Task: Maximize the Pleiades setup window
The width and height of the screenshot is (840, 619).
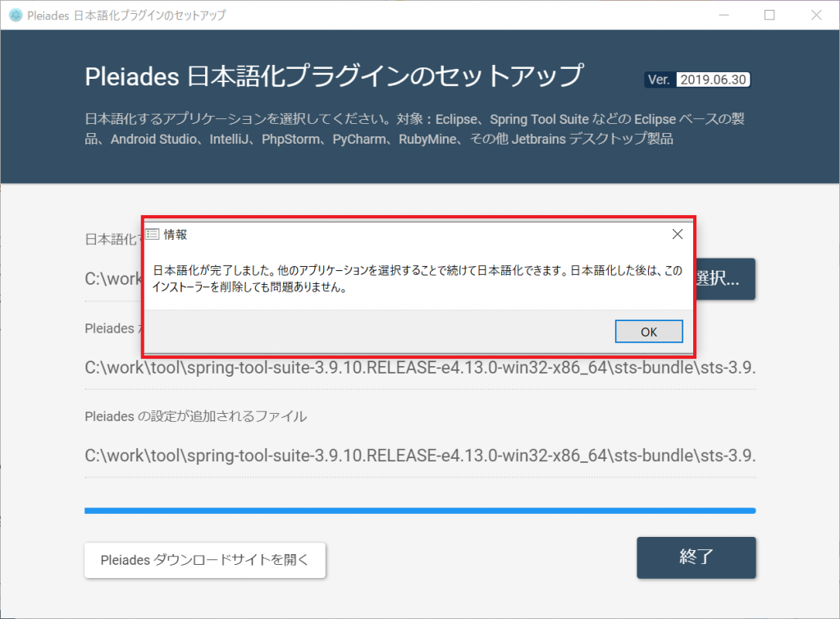Action: [769, 15]
